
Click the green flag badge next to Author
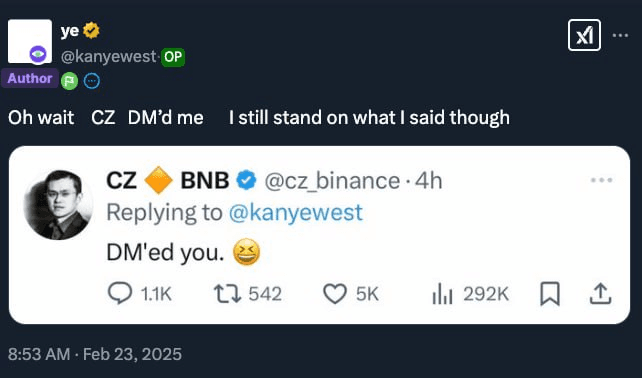70,81
